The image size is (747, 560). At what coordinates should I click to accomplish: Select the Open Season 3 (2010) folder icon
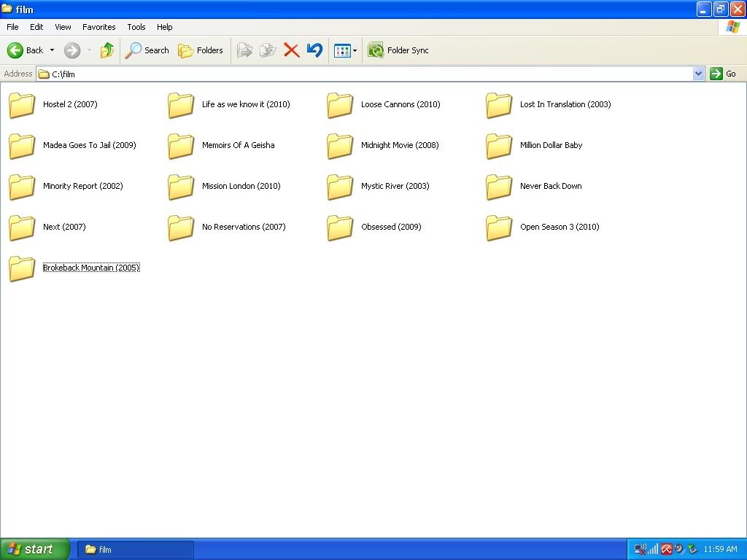point(499,227)
